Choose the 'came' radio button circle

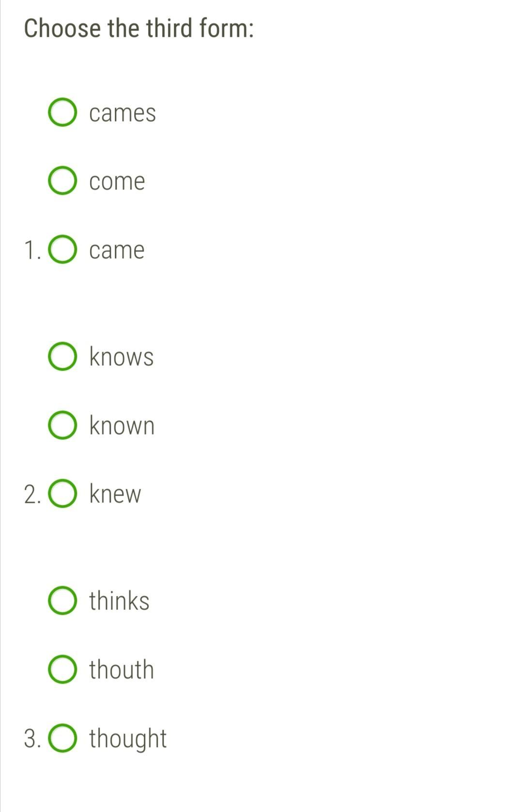[62, 250]
